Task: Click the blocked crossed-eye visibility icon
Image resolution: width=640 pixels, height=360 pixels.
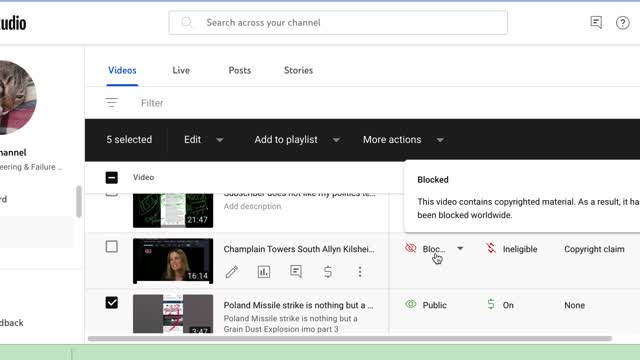Action: (x=411, y=248)
